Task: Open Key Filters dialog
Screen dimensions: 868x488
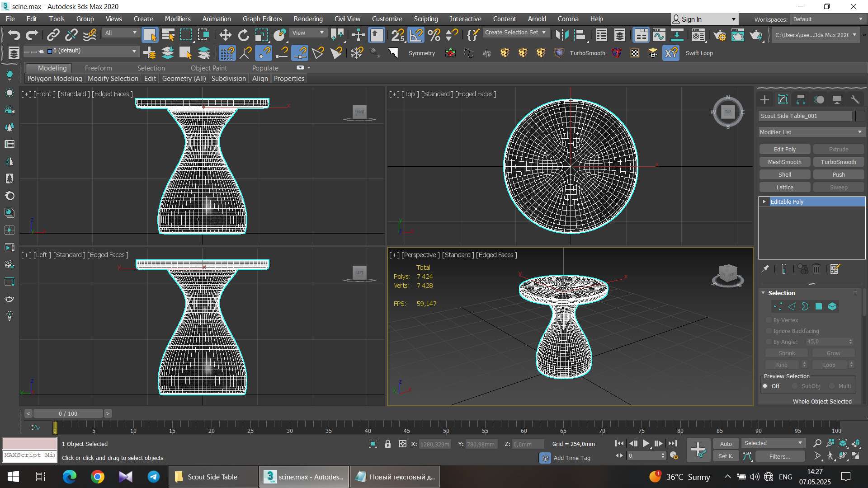Action: [779, 456]
